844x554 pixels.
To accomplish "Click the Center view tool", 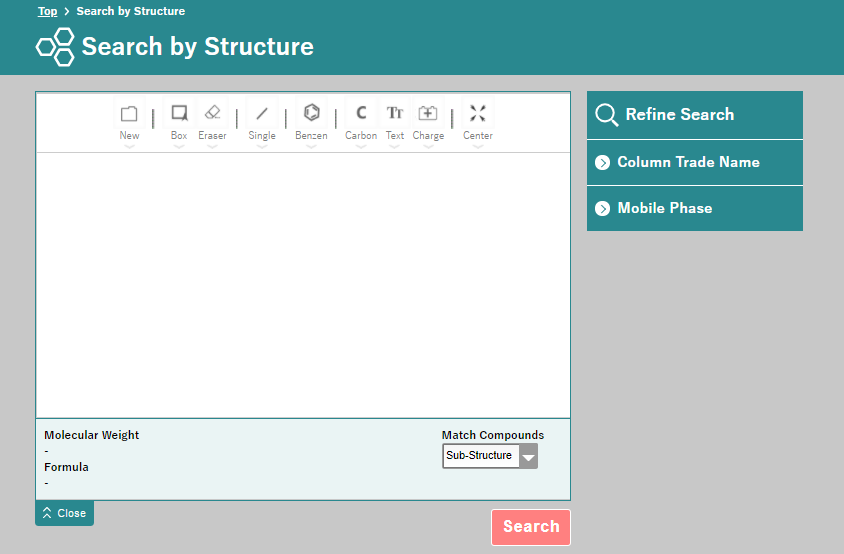I will [x=478, y=113].
